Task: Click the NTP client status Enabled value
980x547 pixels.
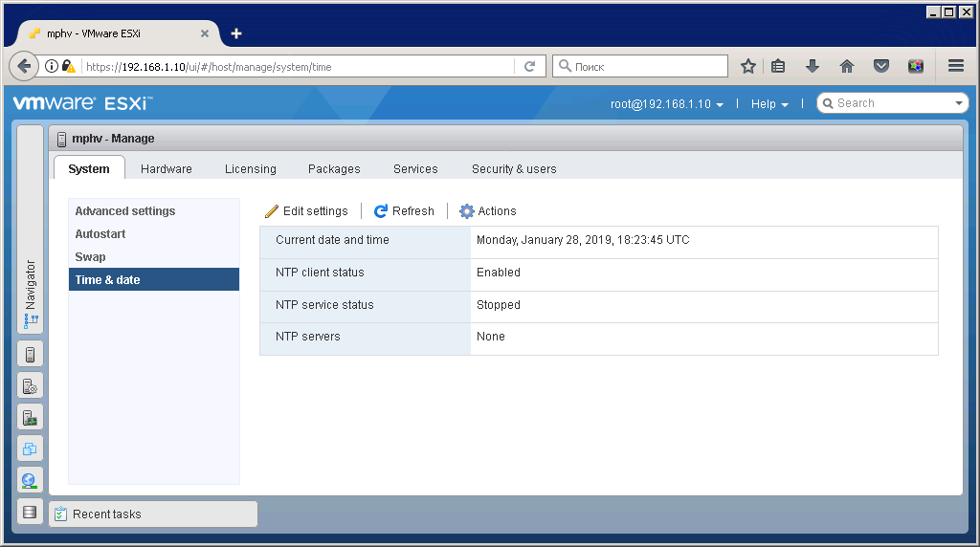Action: pos(498,273)
